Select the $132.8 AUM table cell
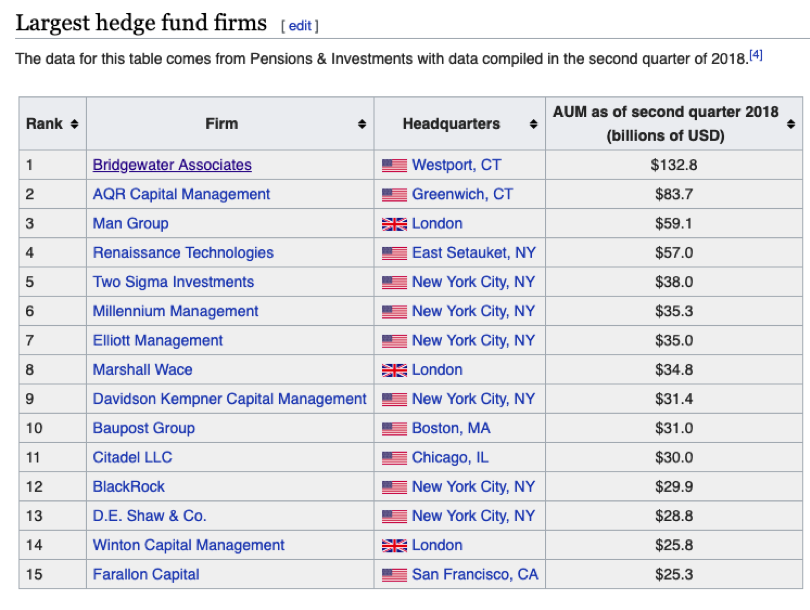The height and width of the screenshot is (610, 810). (673, 165)
